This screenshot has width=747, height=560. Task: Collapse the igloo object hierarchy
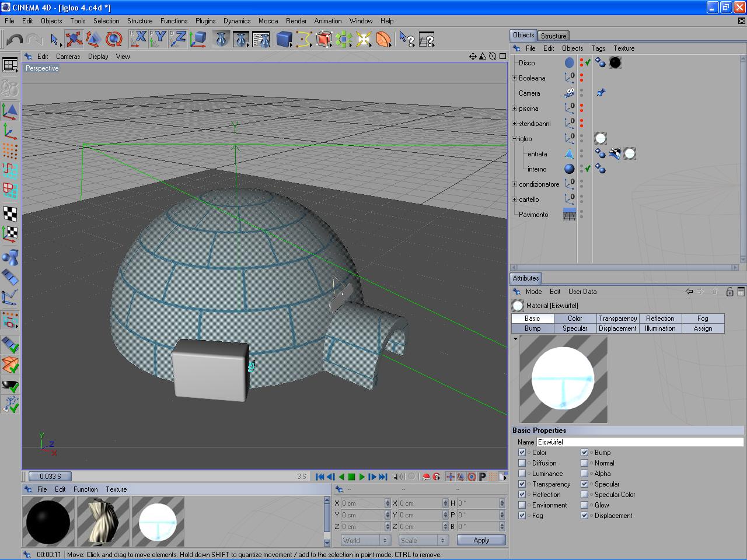coord(514,139)
